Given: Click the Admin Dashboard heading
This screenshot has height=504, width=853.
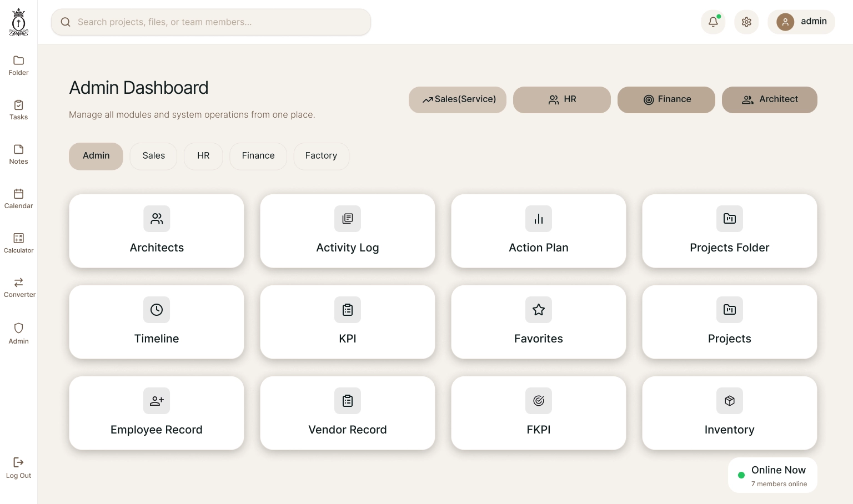Looking at the screenshot, I should (x=139, y=88).
